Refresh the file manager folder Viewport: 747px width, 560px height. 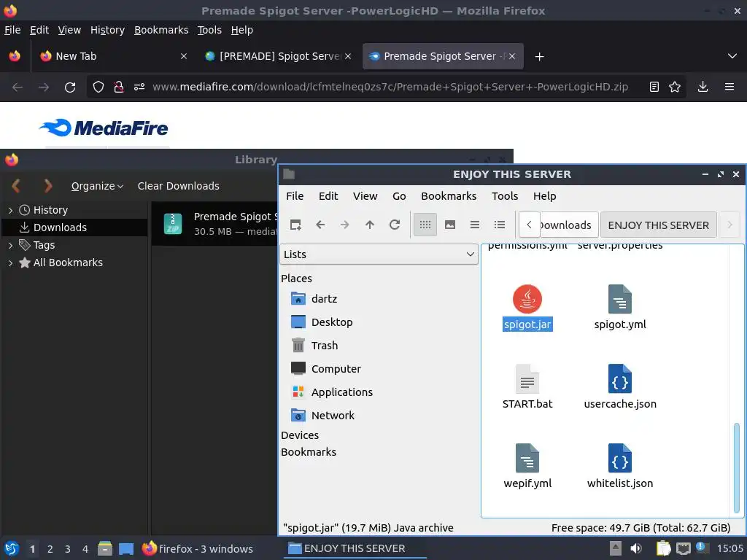click(x=395, y=225)
